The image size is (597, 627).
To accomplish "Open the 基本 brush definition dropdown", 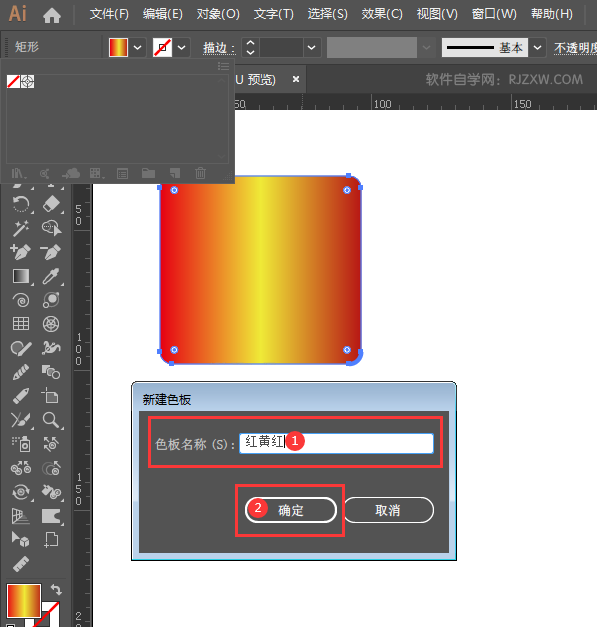I will [x=538, y=48].
